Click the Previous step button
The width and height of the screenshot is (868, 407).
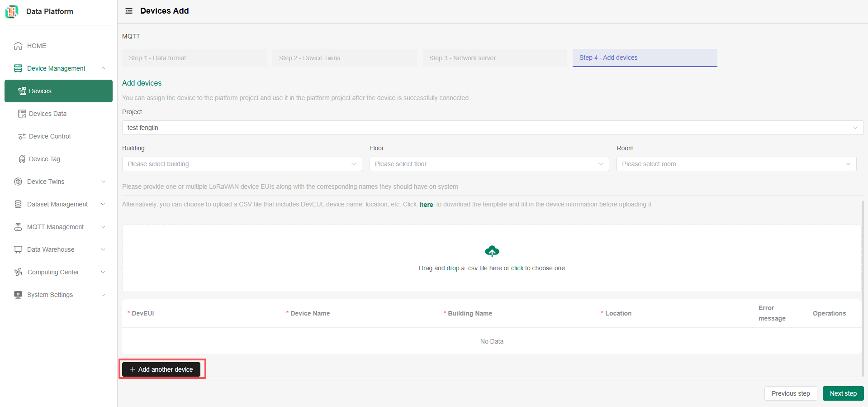[791, 393]
